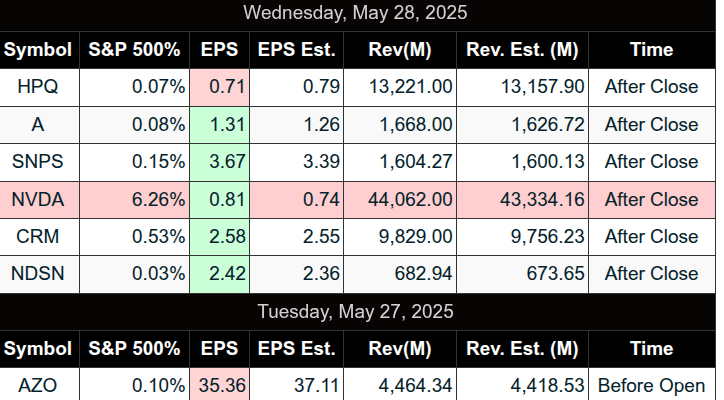Click After Close in the NVDA row
The width and height of the screenshot is (724, 400).
tap(652, 200)
